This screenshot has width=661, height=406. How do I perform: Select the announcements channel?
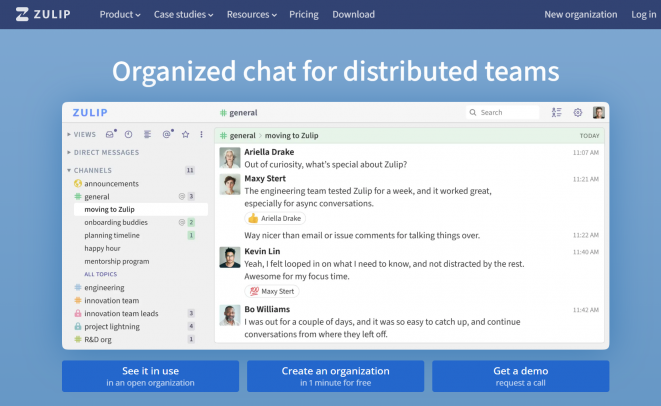(111, 183)
